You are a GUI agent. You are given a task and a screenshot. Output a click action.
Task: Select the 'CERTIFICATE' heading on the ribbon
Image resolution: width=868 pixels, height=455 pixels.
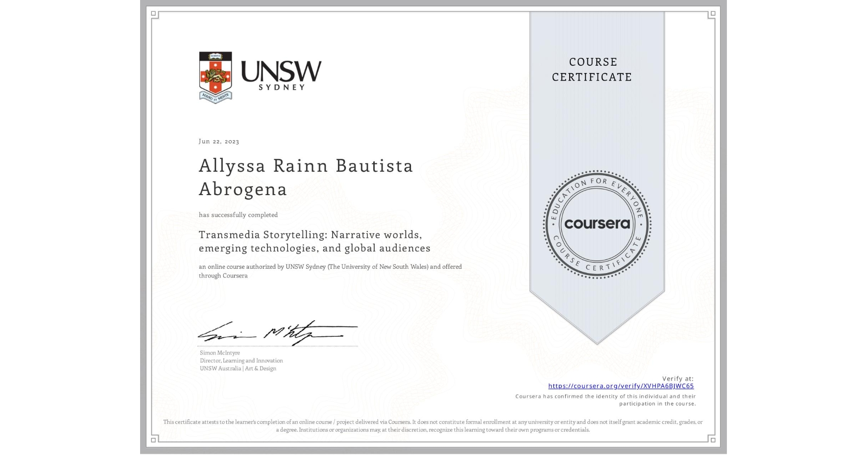point(592,77)
